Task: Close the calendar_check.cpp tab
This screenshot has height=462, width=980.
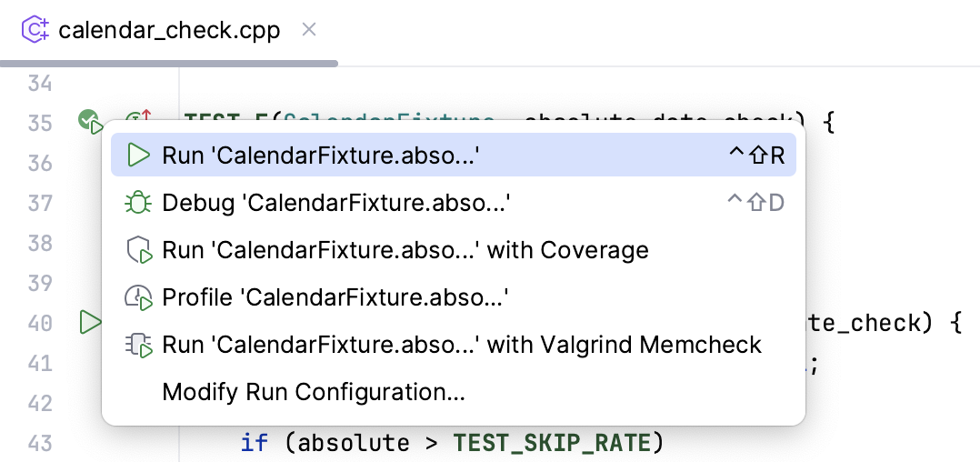Action: [x=309, y=30]
